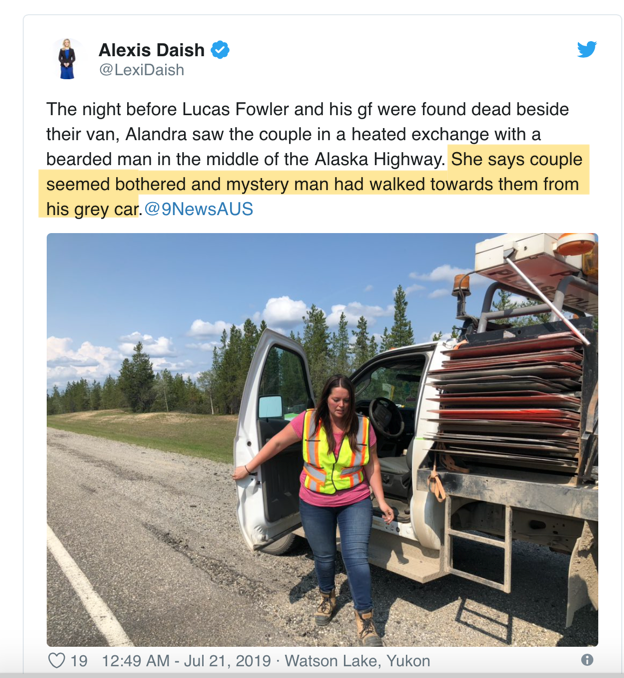Click the stacked road signs on truck
624x678 pixels.
coord(506,400)
